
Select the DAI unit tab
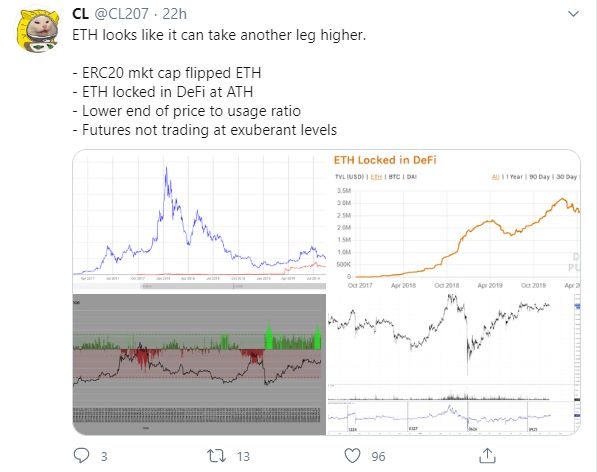point(412,177)
